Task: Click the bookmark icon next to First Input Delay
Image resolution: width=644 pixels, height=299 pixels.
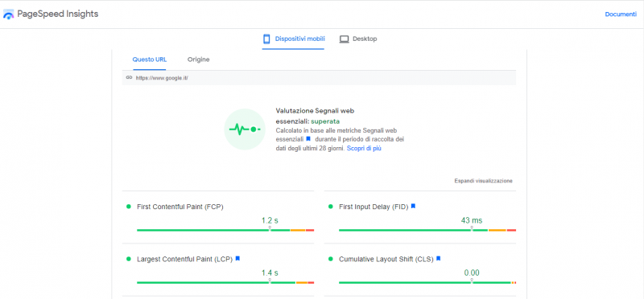Action: coord(413,207)
